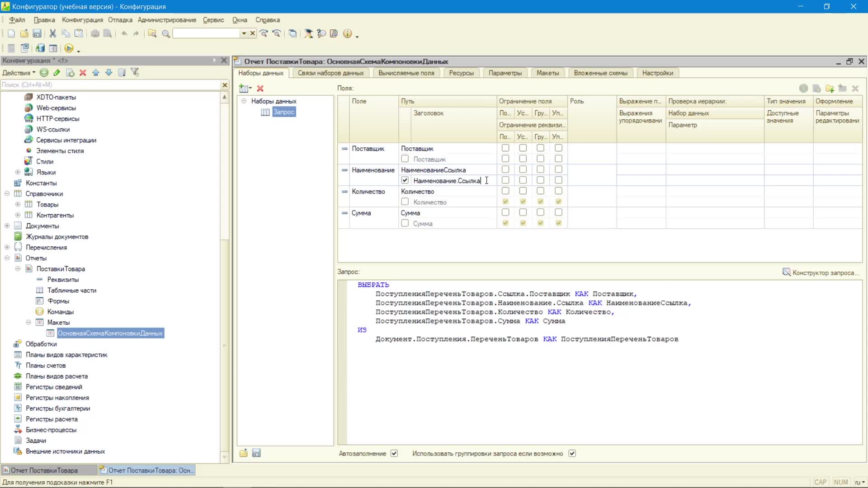Click the New document toolbar icon
This screenshot has height=488, width=868.
coord(11,33)
